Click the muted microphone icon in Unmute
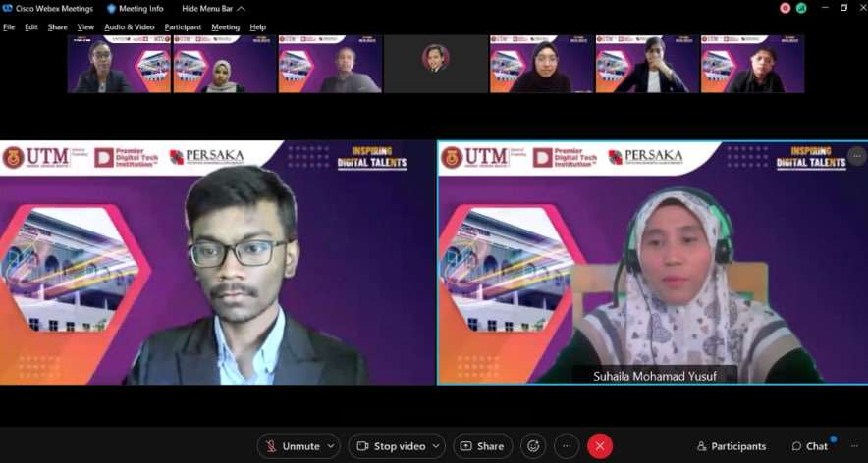The height and width of the screenshot is (463, 868). tap(271, 446)
